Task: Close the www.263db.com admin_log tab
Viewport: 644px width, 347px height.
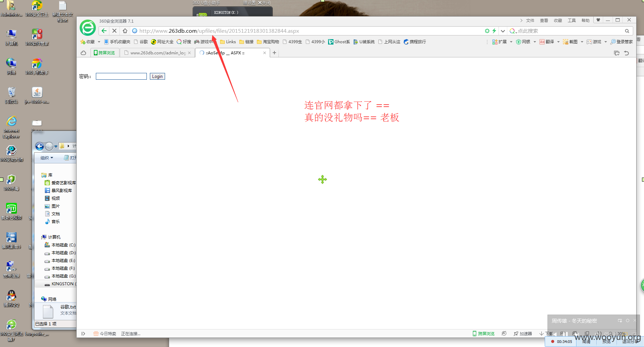Action: 189,53
